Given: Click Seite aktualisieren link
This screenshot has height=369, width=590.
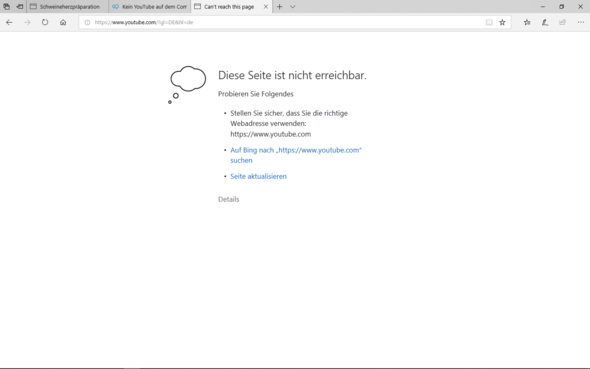Looking at the screenshot, I should coord(259,176).
